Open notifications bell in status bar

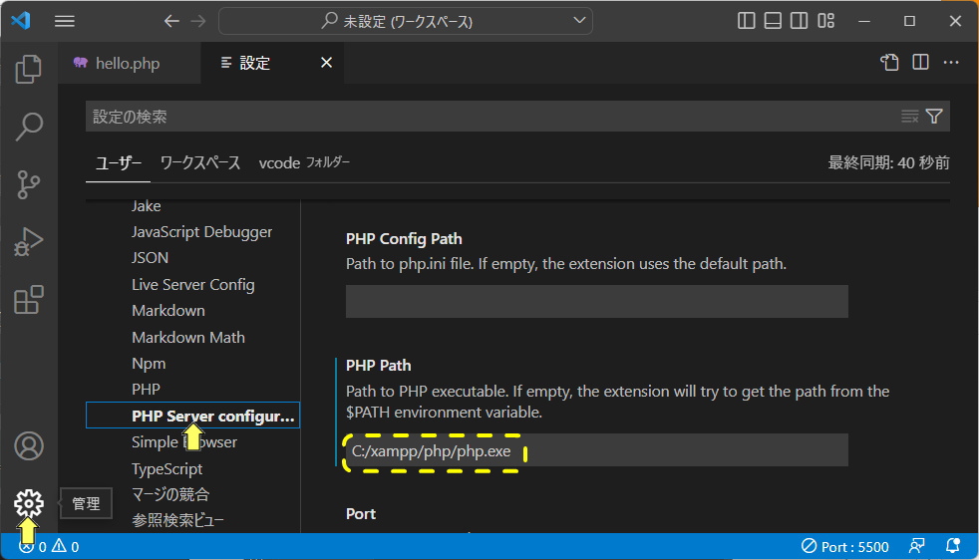coord(953,546)
